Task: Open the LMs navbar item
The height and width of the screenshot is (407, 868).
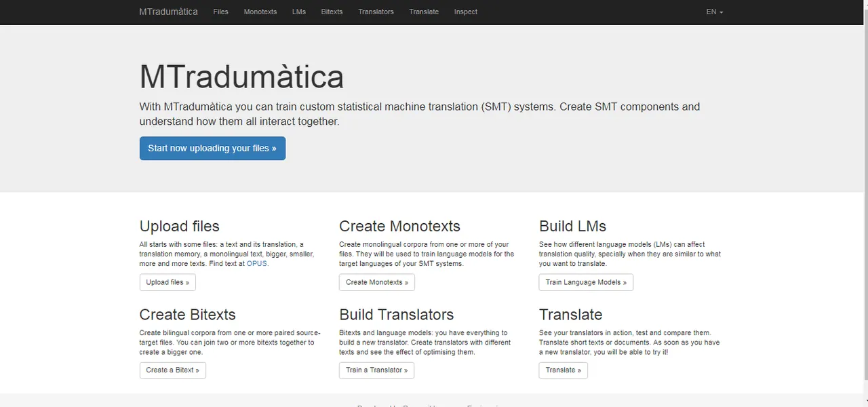Action: 299,12
